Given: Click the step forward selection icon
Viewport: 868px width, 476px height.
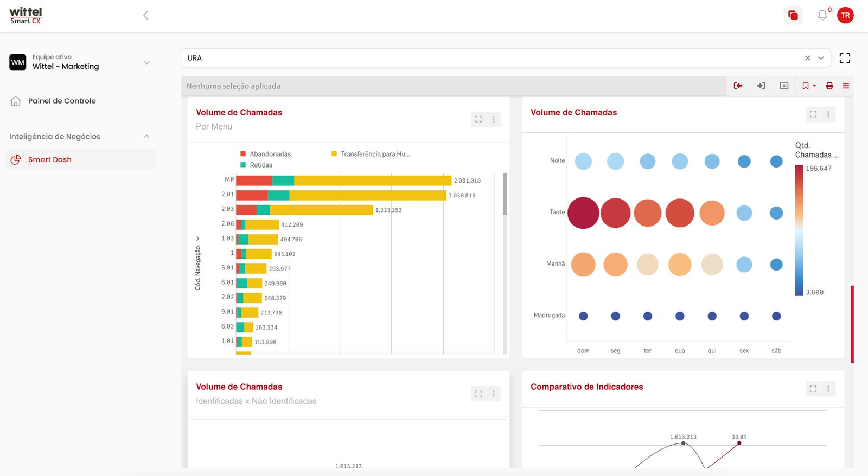Looking at the screenshot, I should (761, 86).
